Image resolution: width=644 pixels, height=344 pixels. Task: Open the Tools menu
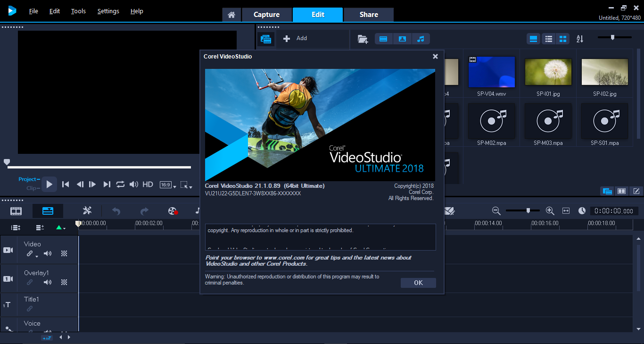pyautogui.click(x=78, y=11)
